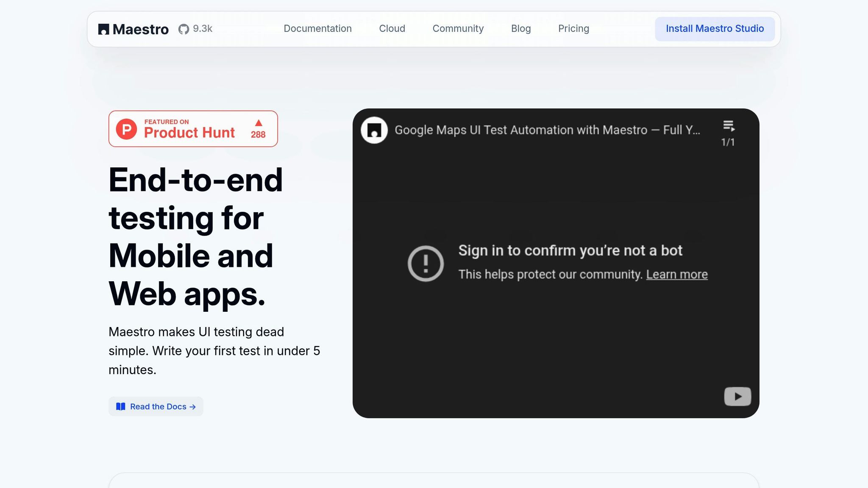Open the Pricing page

click(x=573, y=29)
